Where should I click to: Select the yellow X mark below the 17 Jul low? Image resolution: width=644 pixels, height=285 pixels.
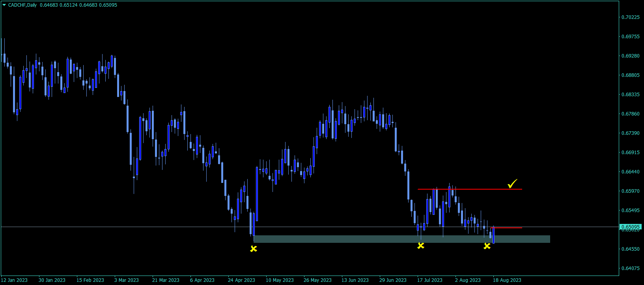click(421, 246)
